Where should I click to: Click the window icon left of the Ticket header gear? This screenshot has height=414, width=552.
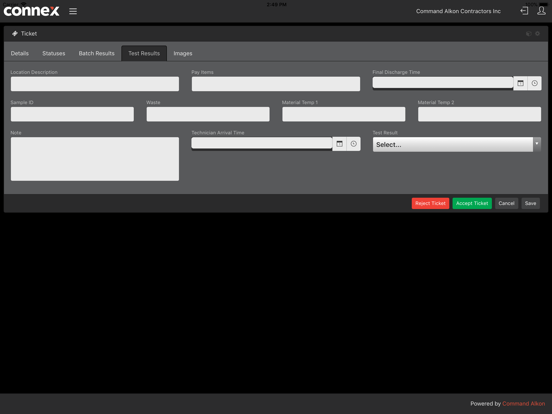(x=528, y=33)
